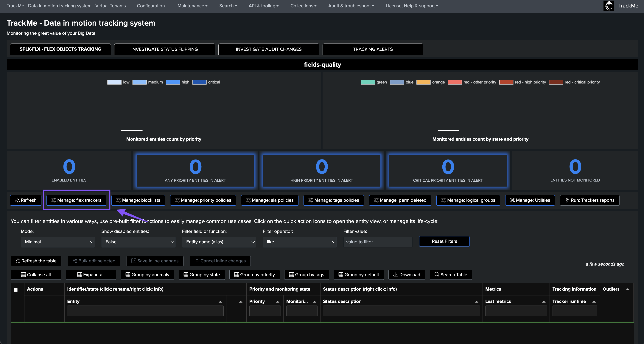Image resolution: width=644 pixels, height=344 pixels.
Task: Sort by Tracker runtime column arrow
Action: click(x=594, y=302)
